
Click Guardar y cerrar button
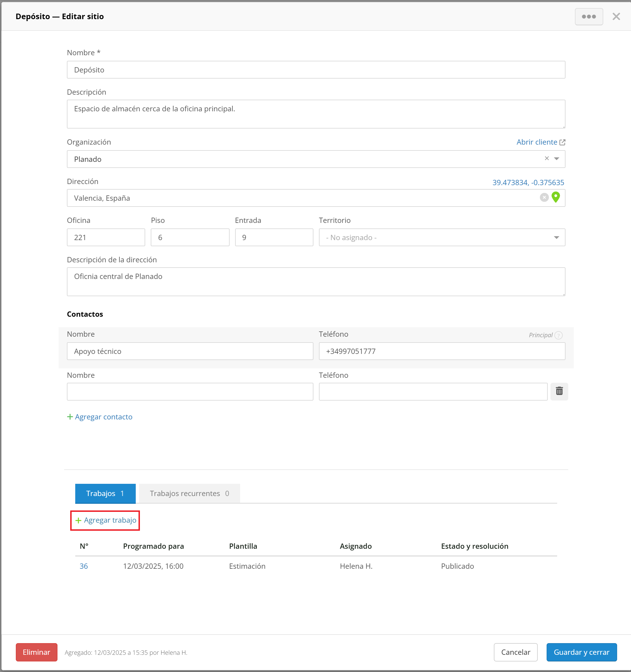click(581, 652)
